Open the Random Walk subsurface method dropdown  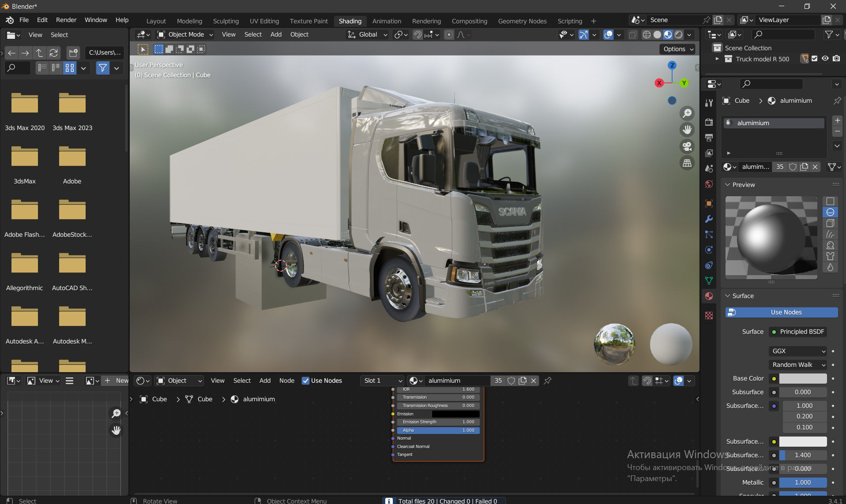(x=798, y=365)
